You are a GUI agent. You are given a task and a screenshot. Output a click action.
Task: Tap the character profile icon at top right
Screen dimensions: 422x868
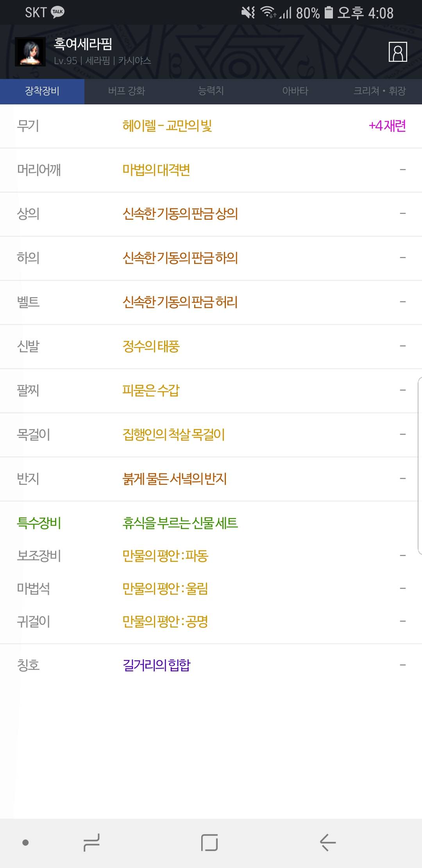tap(398, 52)
